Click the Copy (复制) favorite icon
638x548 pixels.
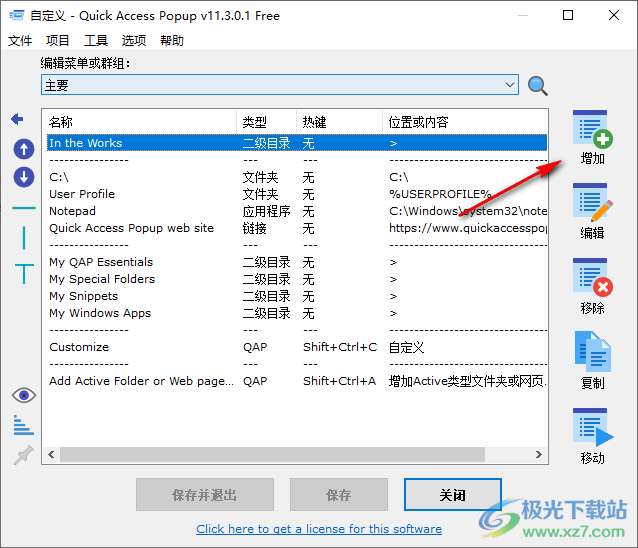click(x=592, y=352)
